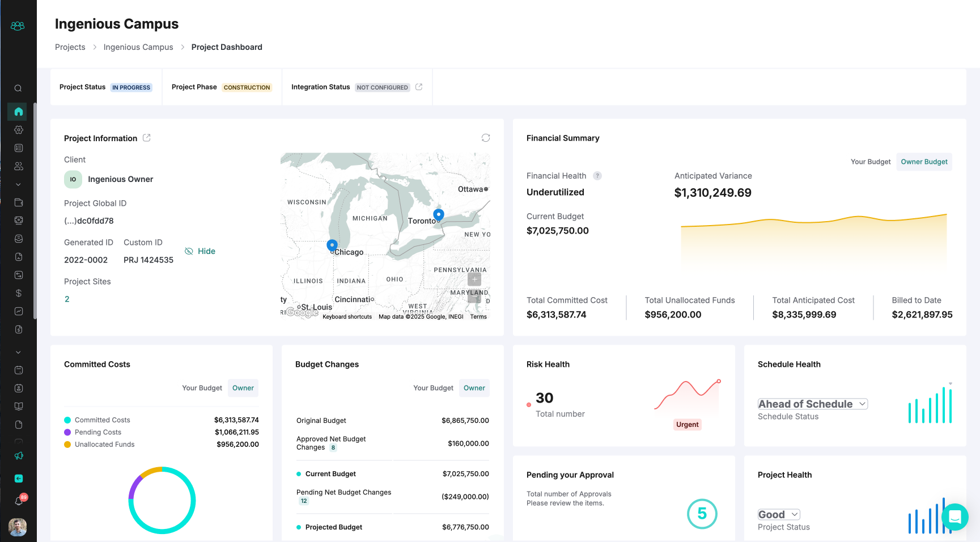Open the team members sidebar icon
Viewport: 980px width, 542px height.
pyautogui.click(x=18, y=166)
